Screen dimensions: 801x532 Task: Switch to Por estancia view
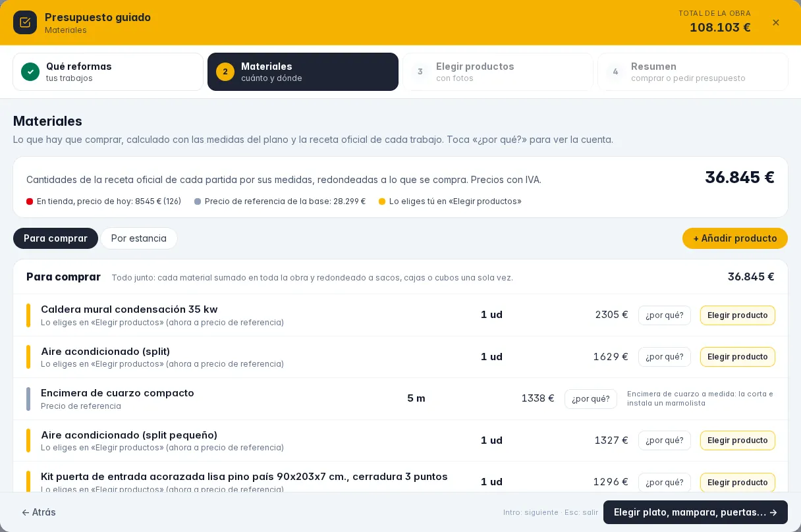[x=139, y=238]
